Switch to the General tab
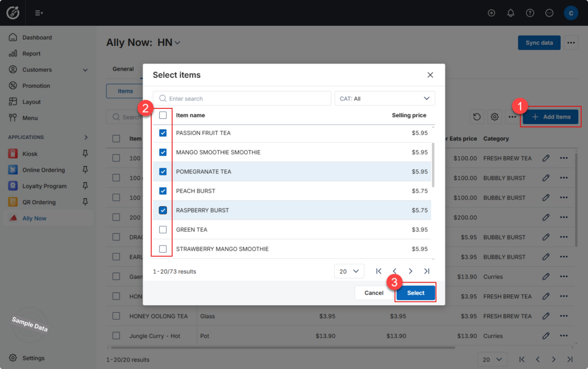 [123, 69]
